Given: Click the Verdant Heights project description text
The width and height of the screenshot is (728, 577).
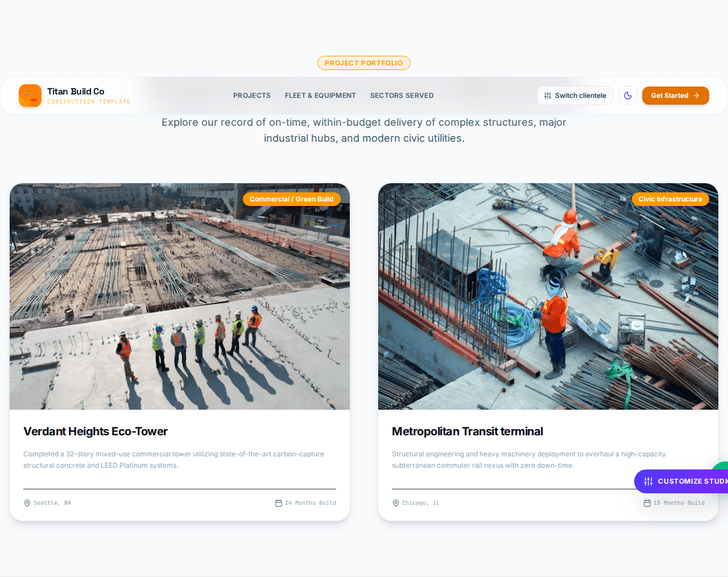Looking at the screenshot, I should point(174,460).
